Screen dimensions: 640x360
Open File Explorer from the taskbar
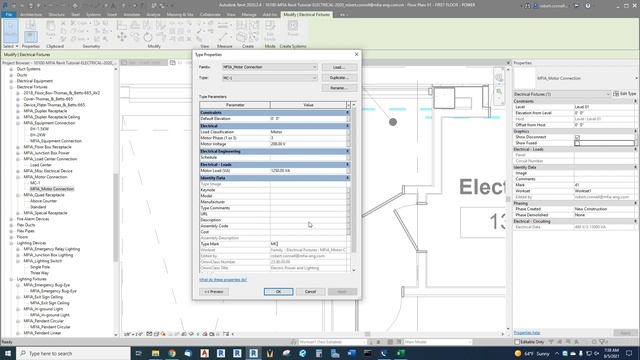156,353
